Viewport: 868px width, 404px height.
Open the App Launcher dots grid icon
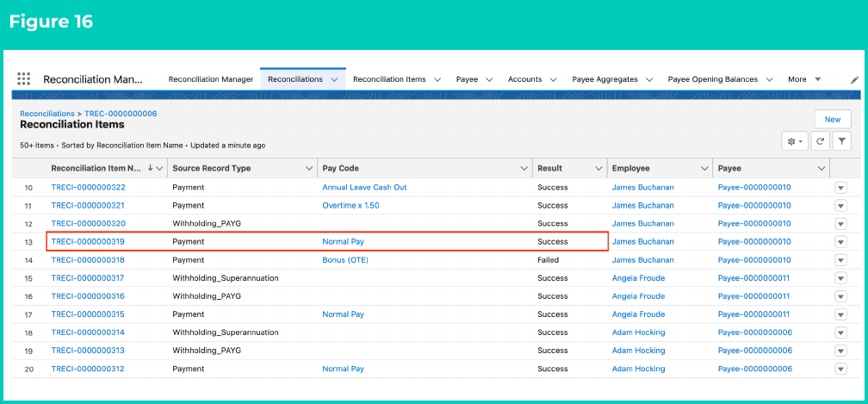[x=24, y=78]
